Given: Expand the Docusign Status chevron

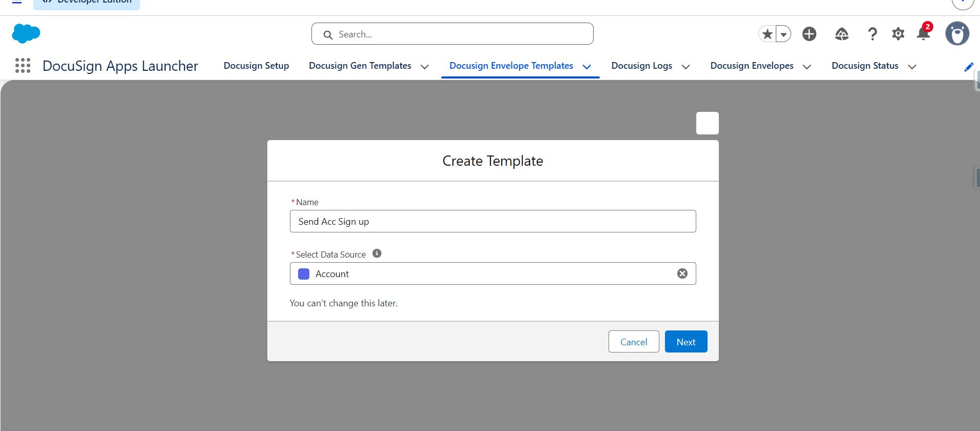Looking at the screenshot, I should (x=912, y=67).
